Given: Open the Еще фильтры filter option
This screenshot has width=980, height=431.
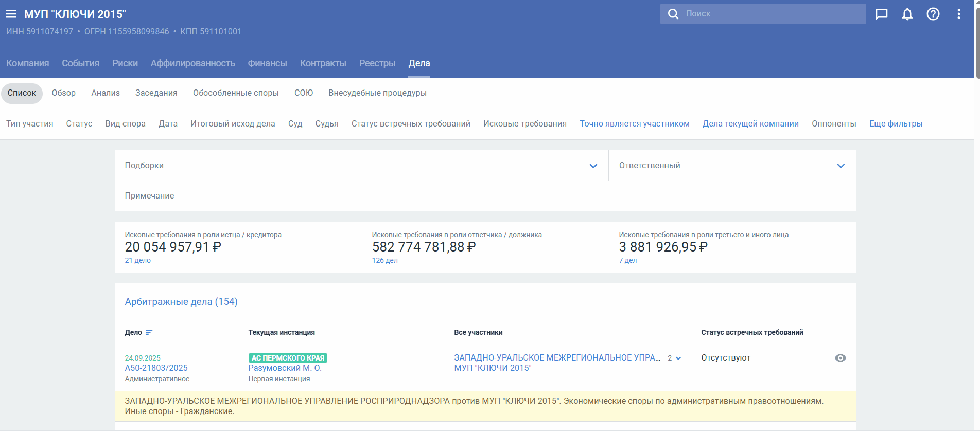Looking at the screenshot, I should click(x=896, y=124).
